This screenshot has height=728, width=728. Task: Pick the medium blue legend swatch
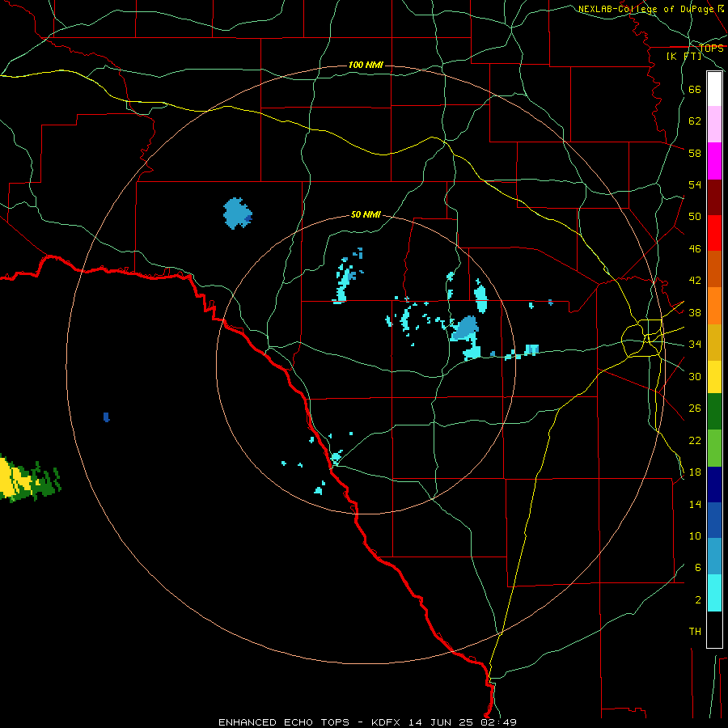[x=714, y=520]
